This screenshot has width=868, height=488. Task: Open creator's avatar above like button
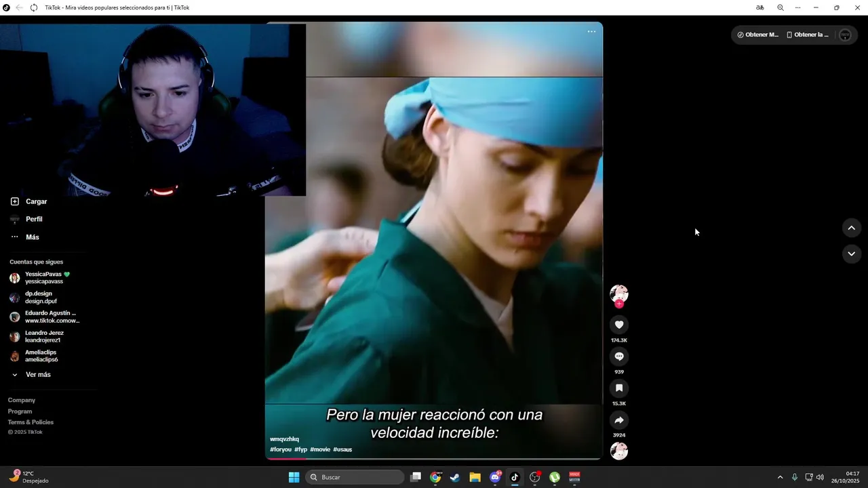(619, 293)
